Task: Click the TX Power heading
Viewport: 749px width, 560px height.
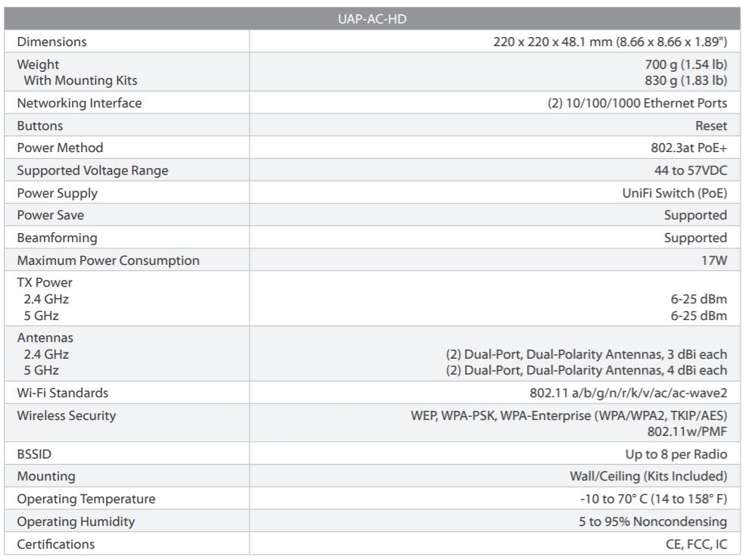Action: [45, 282]
